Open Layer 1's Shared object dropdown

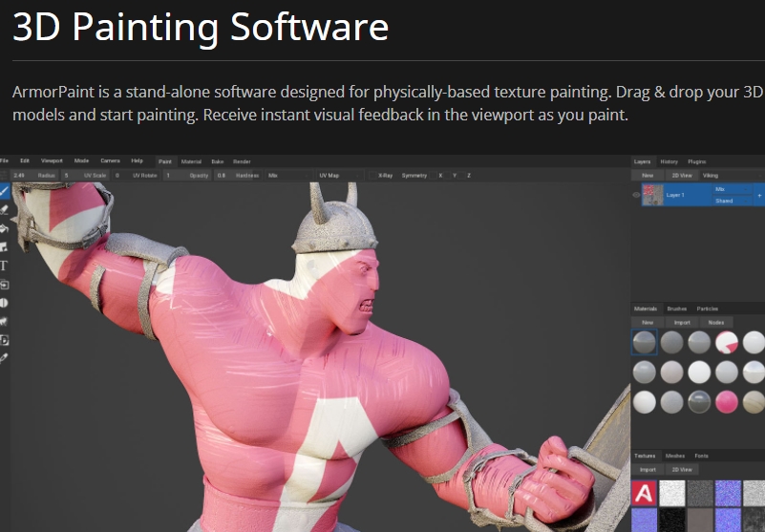[732, 201]
